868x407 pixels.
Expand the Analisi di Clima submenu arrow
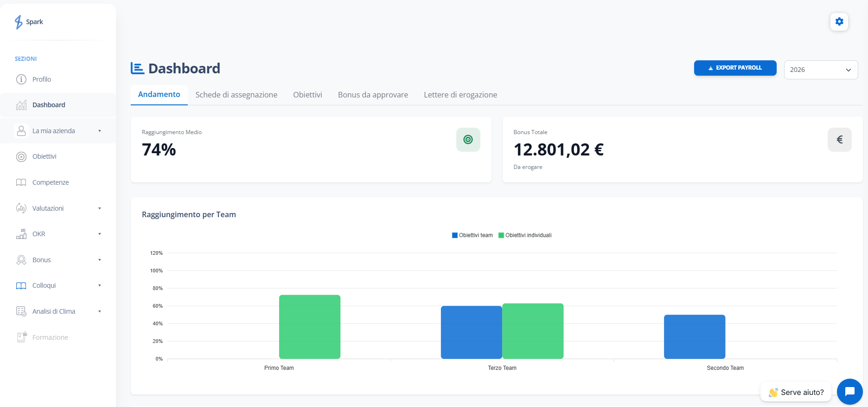click(100, 311)
